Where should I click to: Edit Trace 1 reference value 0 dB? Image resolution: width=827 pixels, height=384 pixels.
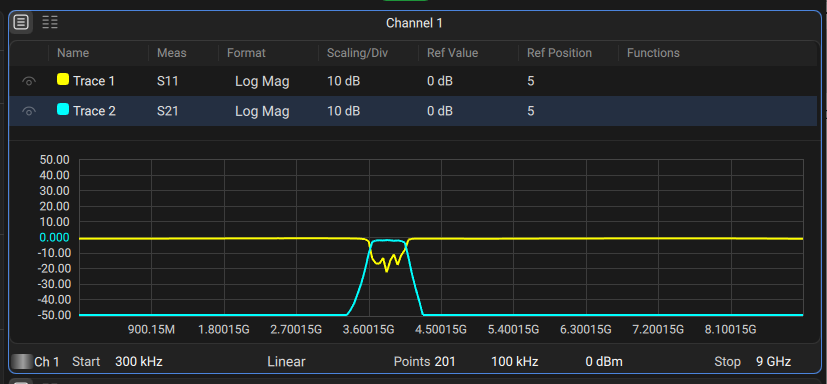click(440, 81)
